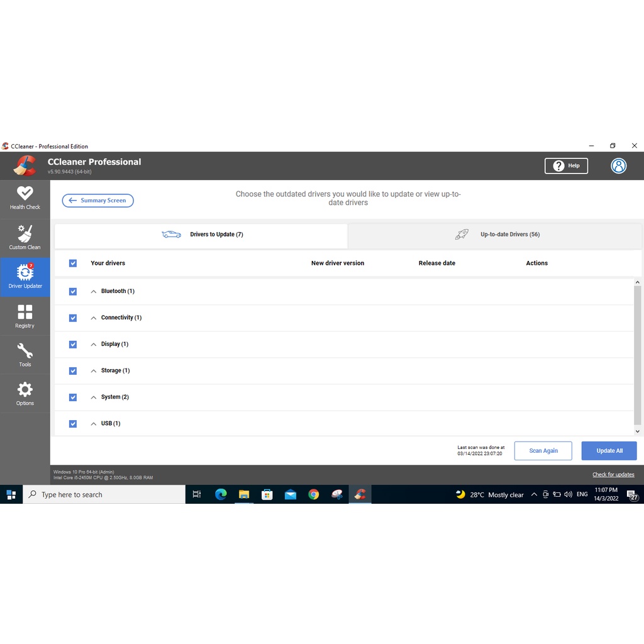This screenshot has height=644, width=644.
Task: Click the Last scan was done at text
Action: pyautogui.click(x=481, y=450)
